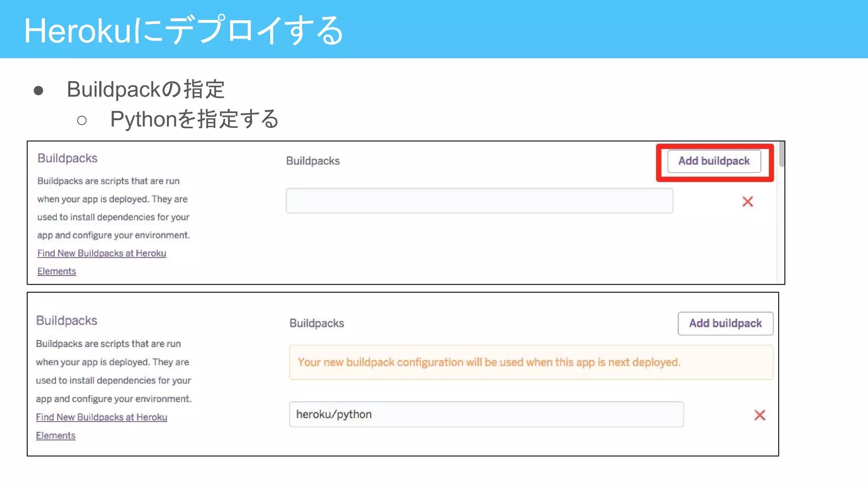This screenshot has height=488, width=868.
Task: Remove heroku/python buildpack with red X
Action: click(x=759, y=415)
